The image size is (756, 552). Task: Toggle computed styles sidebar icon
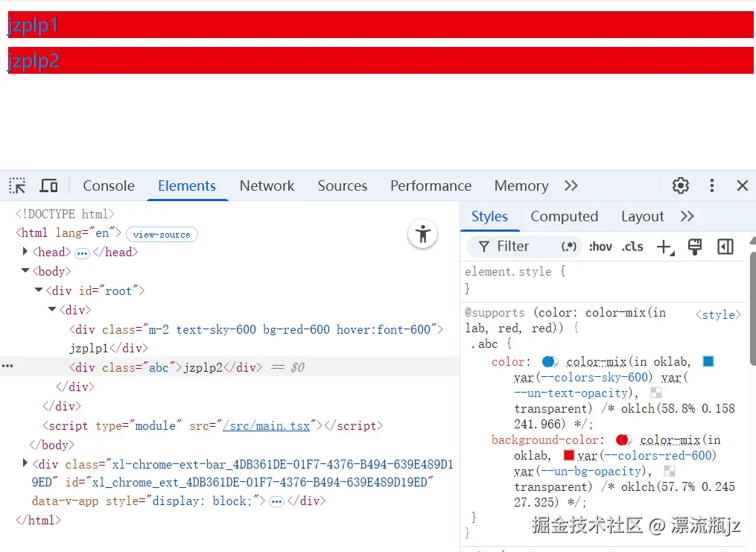[x=725, y=247]
